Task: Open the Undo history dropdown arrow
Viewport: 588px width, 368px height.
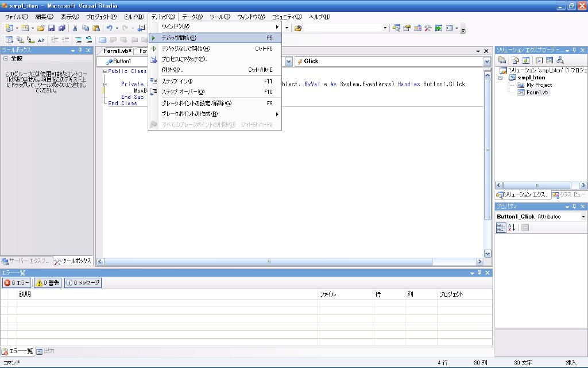Action: [x=117, y=28]
